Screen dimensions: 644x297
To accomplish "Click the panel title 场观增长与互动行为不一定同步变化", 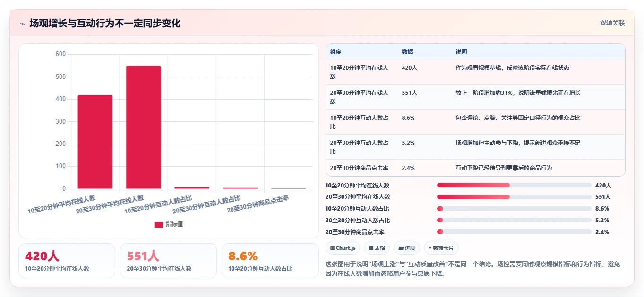I will click(x=105, y=23).
